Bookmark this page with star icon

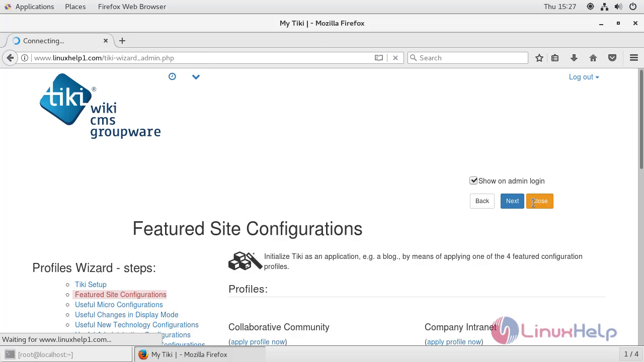(539, 58)
